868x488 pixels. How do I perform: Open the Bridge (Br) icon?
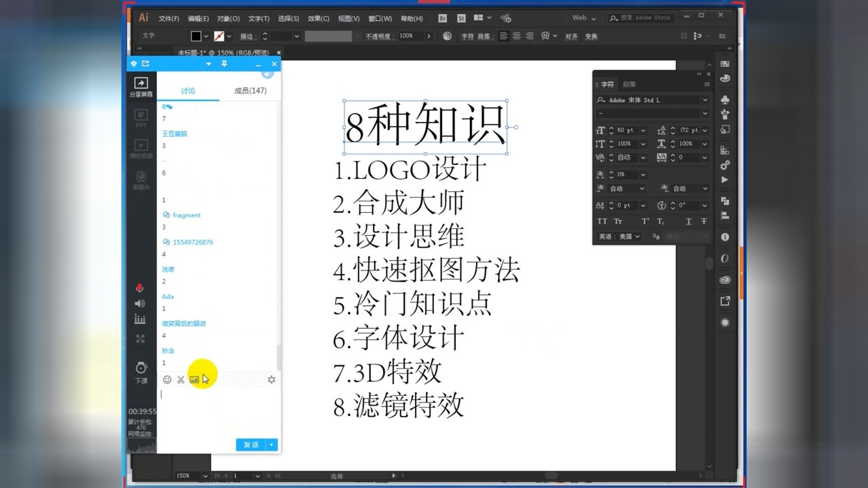click(442, 18)
